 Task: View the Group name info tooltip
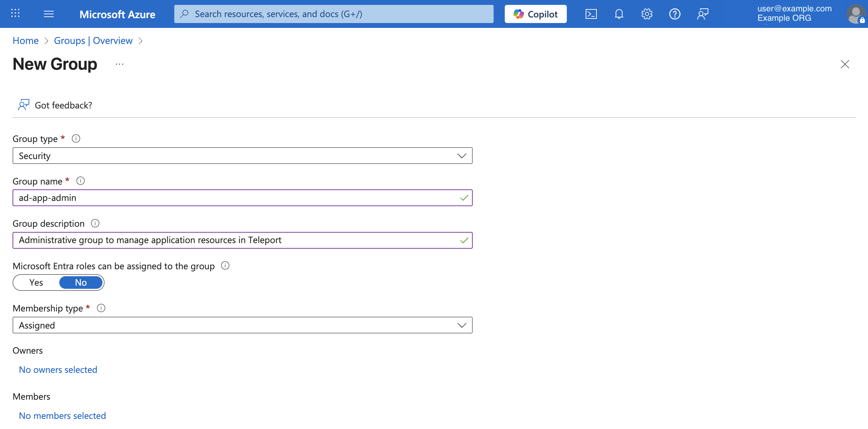click(x=81, y=181)
